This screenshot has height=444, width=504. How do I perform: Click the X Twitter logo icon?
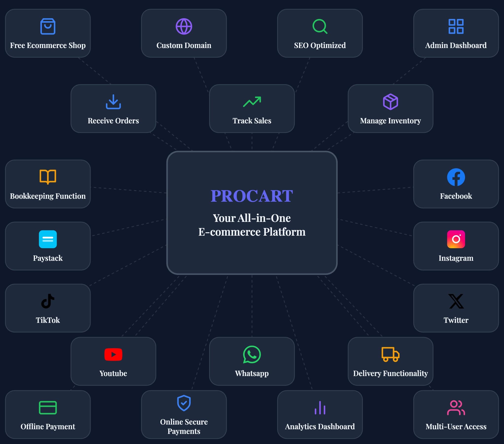click(456, 301)
